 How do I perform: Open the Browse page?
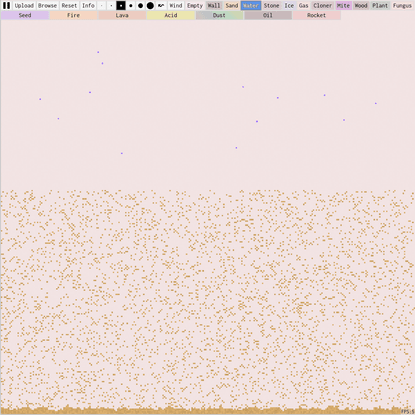[47, 5]
